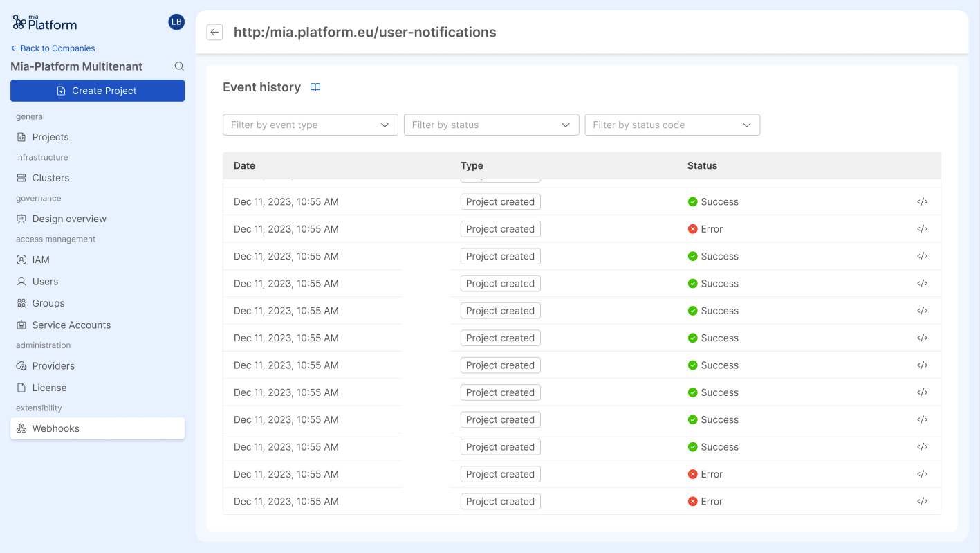The width and height of the screenshot is (980, 553).
Task: Click the Create Project button
Action: pos(97,91)
